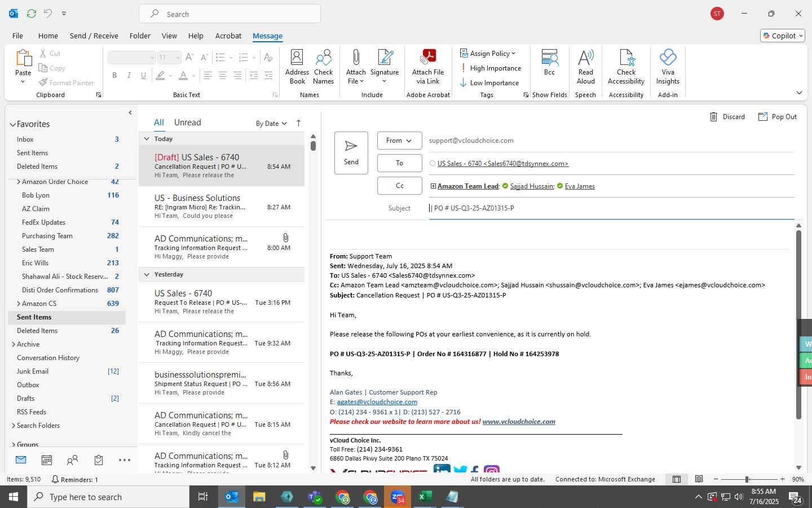Collapse the Favorites folder group
This screenshot has height=508, width=812.
click(x=12, y=125)
